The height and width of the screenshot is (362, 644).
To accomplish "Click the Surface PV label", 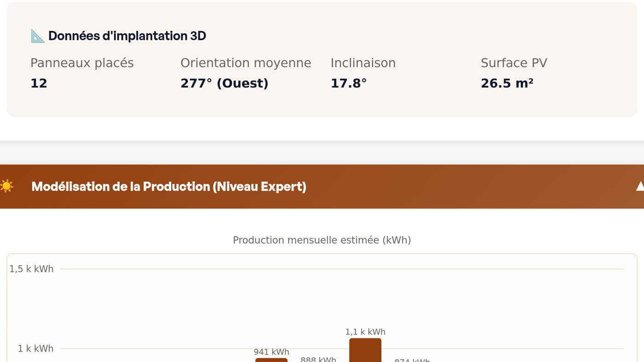I will click(514, 63).
